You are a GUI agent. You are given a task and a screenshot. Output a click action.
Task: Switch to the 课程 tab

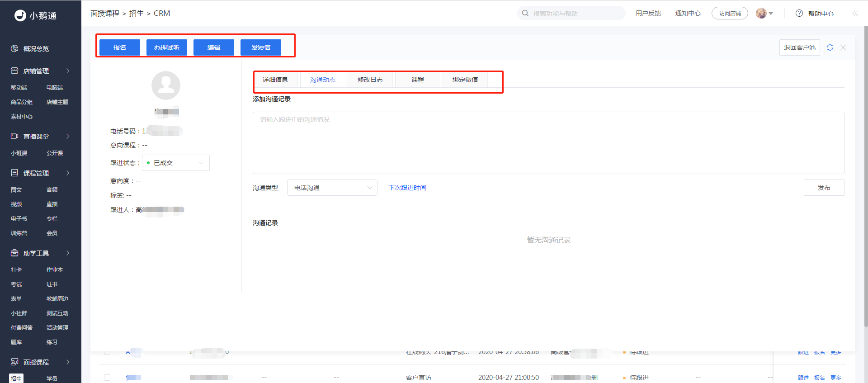[x=418, y=80]
